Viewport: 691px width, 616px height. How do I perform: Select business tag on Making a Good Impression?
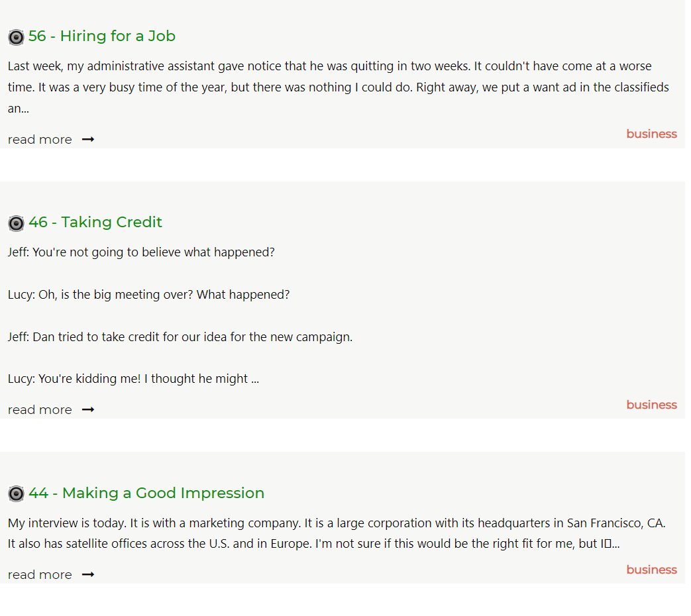point(651,570)
